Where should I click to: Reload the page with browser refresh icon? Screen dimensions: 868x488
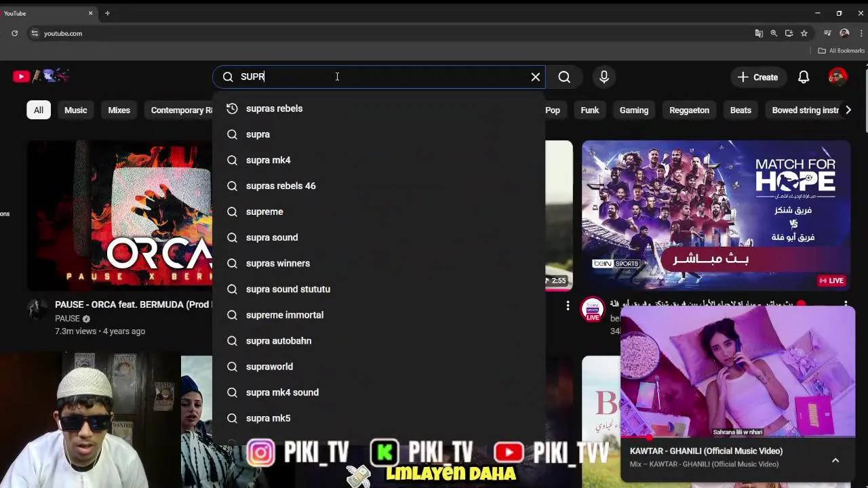(x=14, y=33)
